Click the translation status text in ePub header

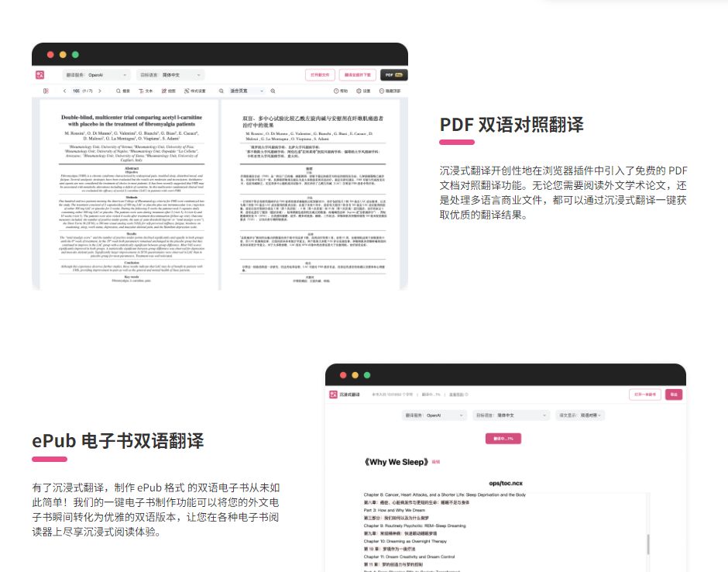pyautogui.click(x=431, y=395)
